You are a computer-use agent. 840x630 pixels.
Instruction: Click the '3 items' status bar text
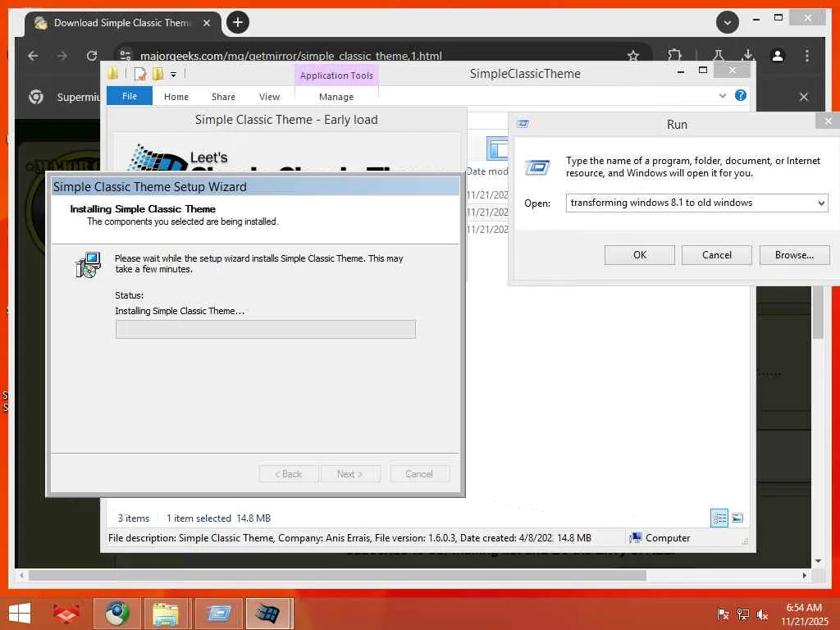pyautogui.click(x=134, y=518)
